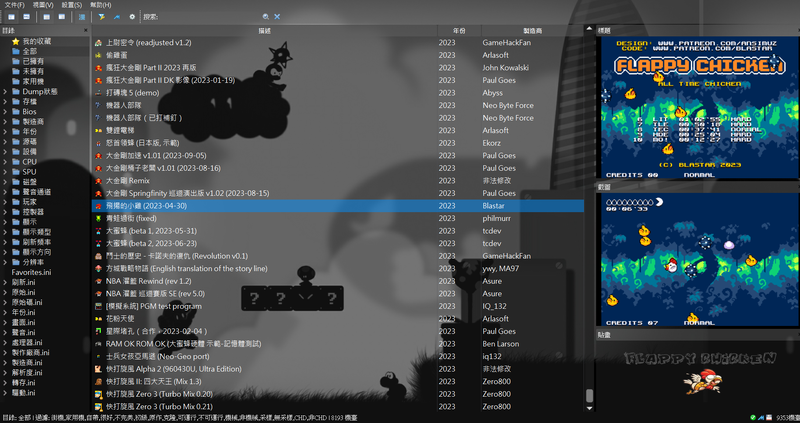Click the icon of 雙鐘電梯 row

coord(98,131)
